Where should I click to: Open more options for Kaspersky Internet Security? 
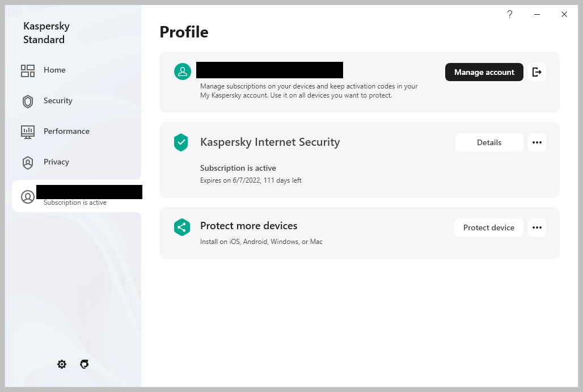pyautogui.click(x=537, y=142)
